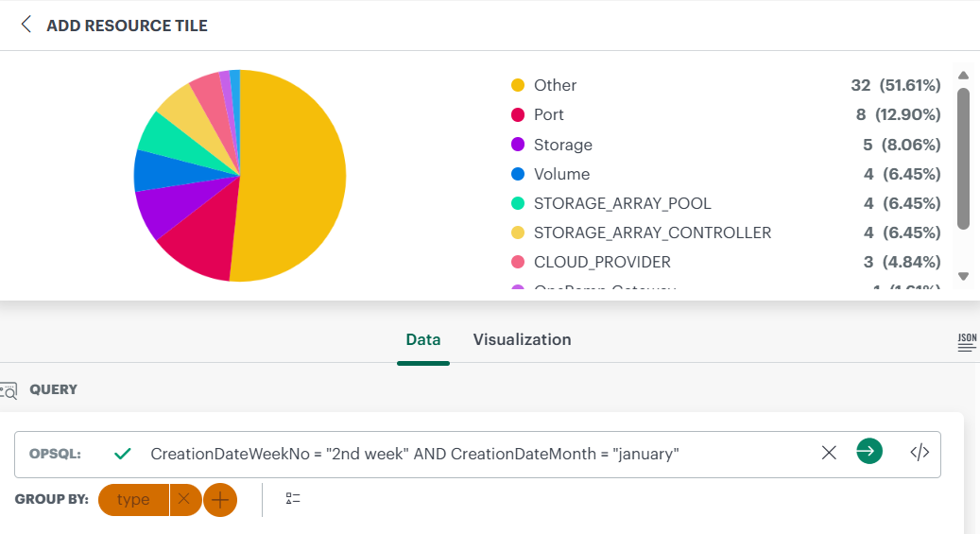
Task: Select the Port legend label
Action: pos(549,114)
